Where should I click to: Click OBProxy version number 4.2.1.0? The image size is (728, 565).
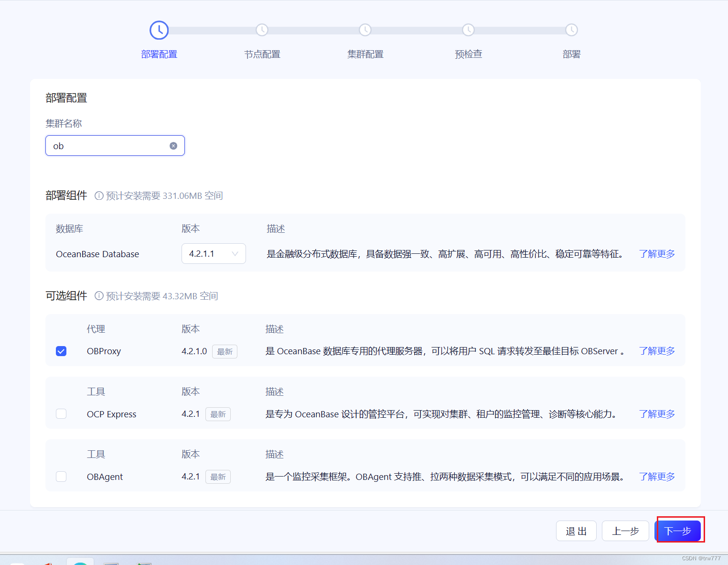point(194,351)
